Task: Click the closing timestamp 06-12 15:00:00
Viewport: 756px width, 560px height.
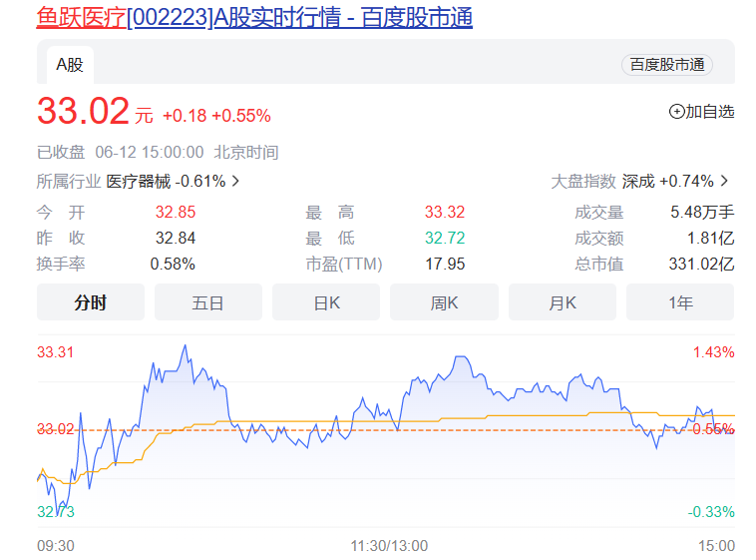Action: [x=150, y=153]
